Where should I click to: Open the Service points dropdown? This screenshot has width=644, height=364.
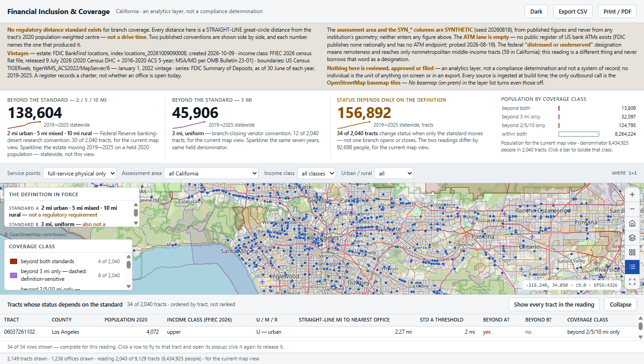[x=80, y=173]
